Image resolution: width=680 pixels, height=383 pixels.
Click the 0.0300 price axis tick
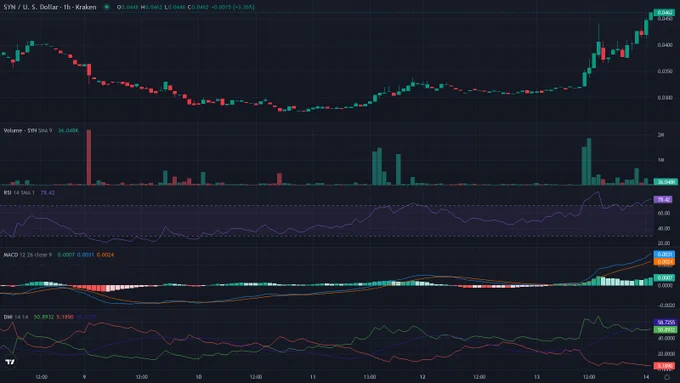click(x=665, y=98)
